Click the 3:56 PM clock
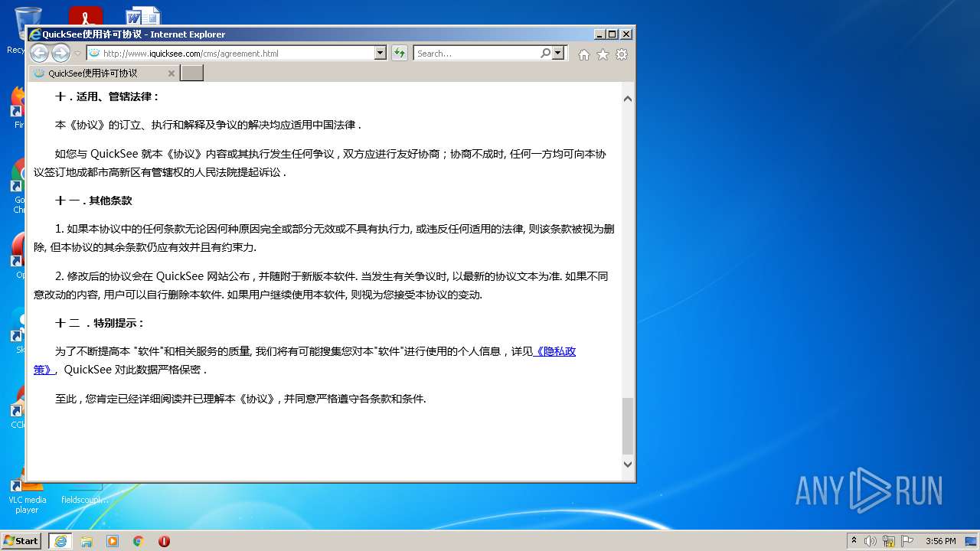The image size is (980, 551). click(940, 541)
